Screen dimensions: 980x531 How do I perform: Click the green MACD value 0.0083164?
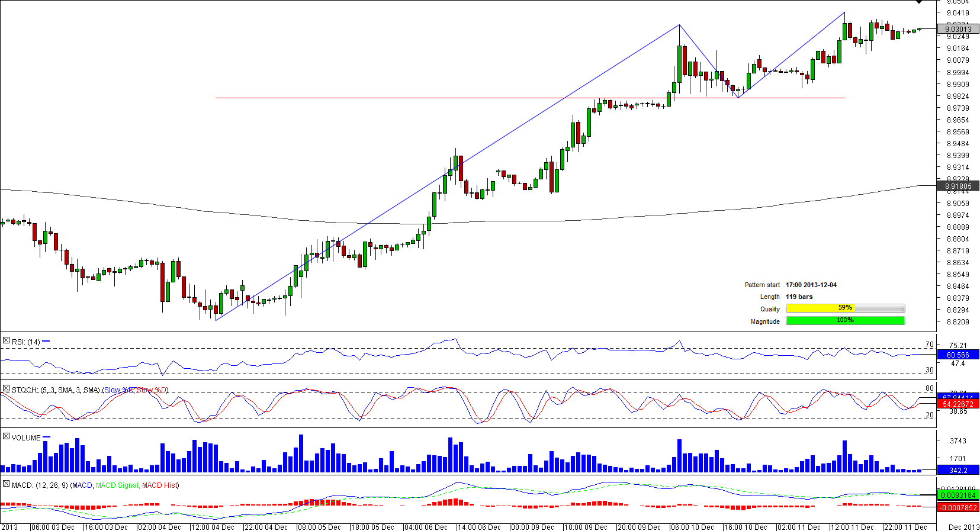[958, 495]
